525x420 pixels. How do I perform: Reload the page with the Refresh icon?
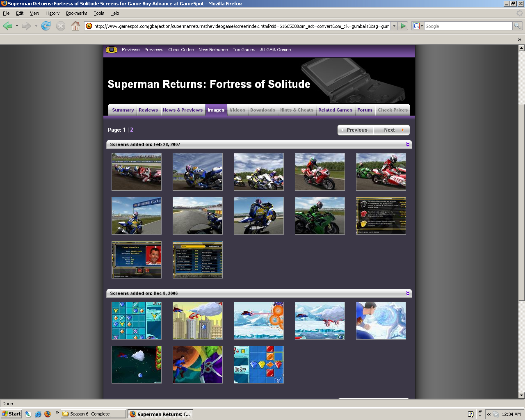point(46,26)
